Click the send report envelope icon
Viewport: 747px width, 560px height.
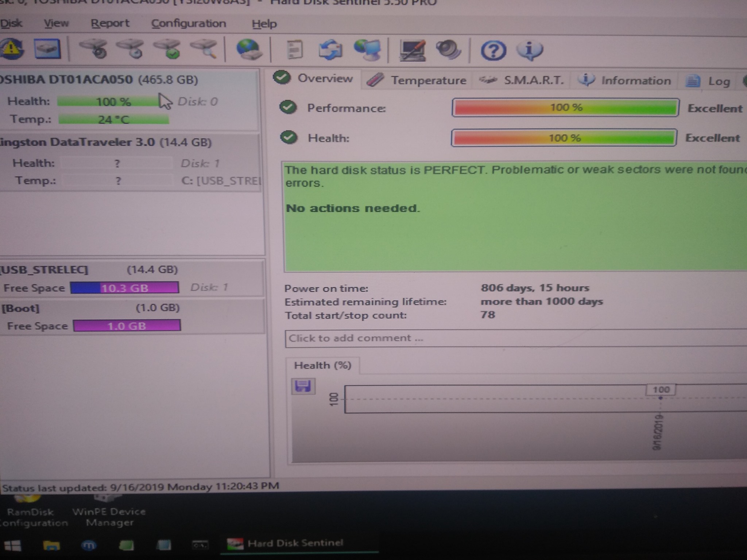point(330,50)
